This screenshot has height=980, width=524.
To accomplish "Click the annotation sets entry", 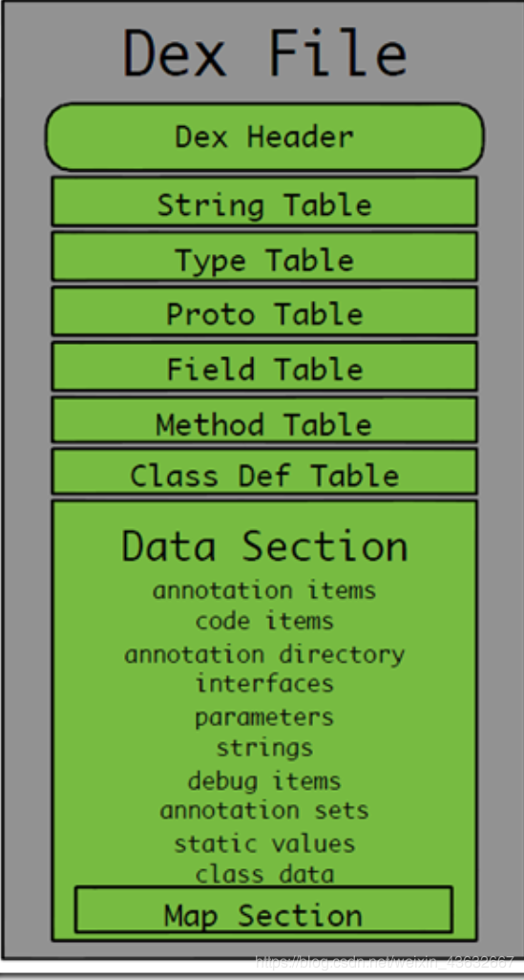I will 264,811.
